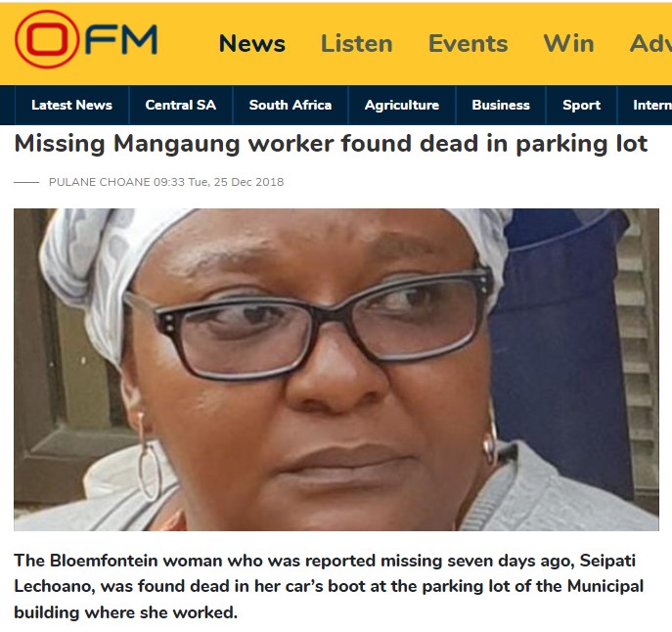Click author name Pulane Choane
The width and height of the screenshot is (672, 632).
pos(100,182)
